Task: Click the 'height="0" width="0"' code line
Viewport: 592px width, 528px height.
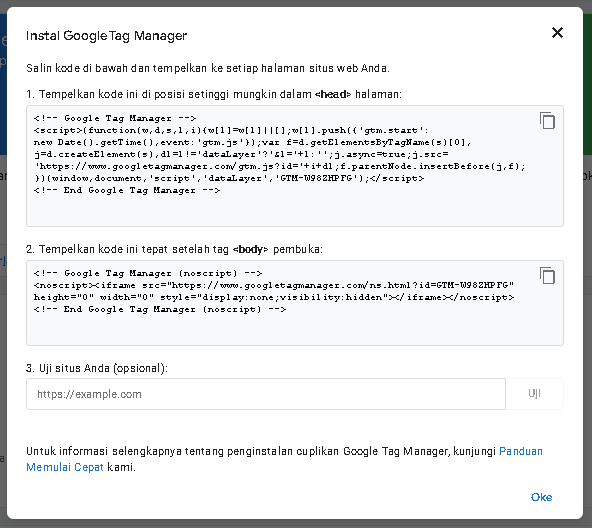Action: [274, 297]
